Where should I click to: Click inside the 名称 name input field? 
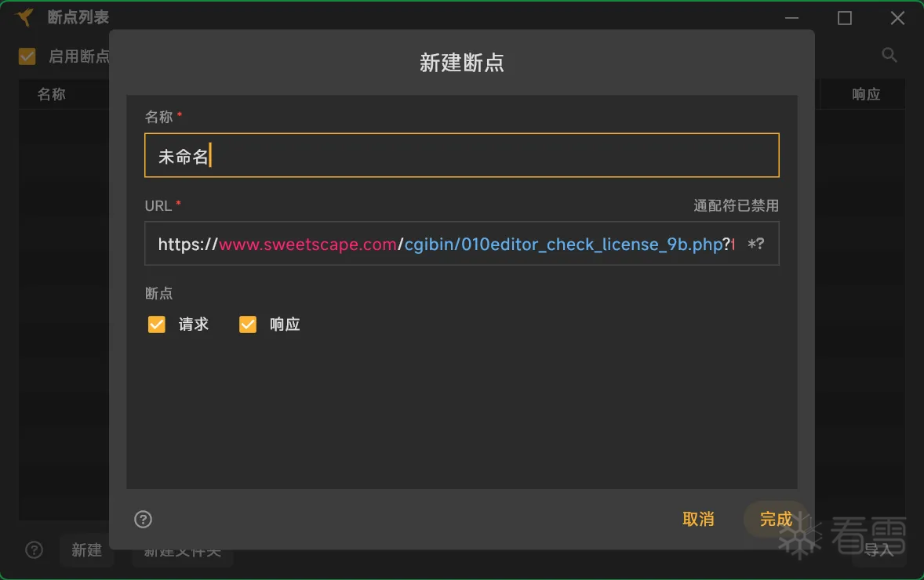click(461, 155)
